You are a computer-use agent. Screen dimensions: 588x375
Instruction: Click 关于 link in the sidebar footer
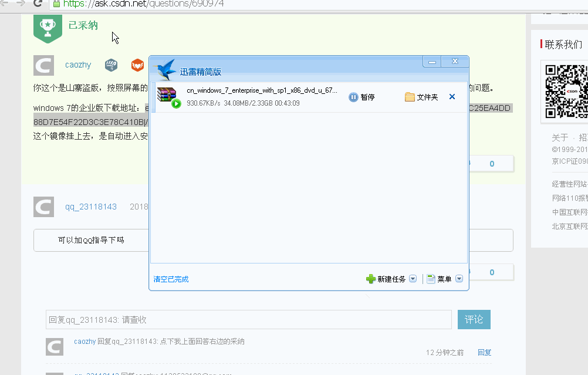pos(560,137)
